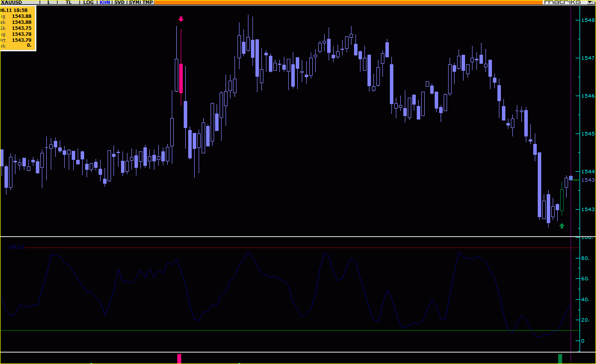Viewport: 596px width, 364px height.
Task: Select the pink bearish signal candle
Action: coord(181,78)
